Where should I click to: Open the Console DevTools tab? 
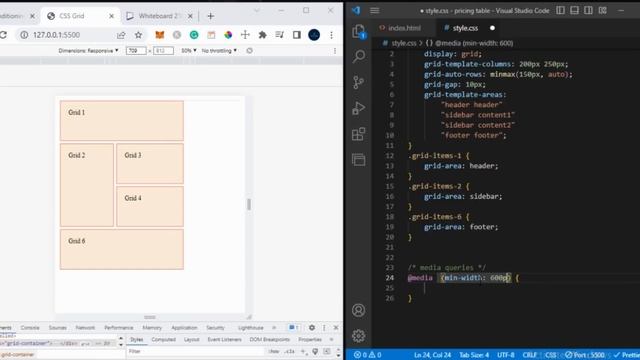pos(30,327)
